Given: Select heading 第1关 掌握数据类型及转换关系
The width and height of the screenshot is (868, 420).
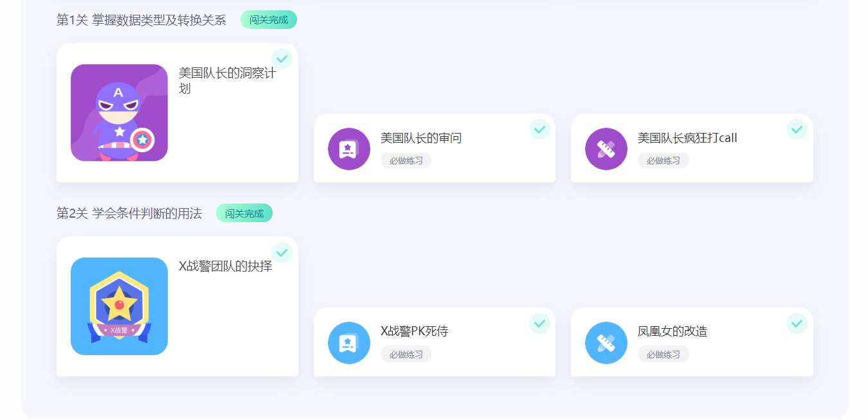Looking at the screenshot, I should [141, 20].
